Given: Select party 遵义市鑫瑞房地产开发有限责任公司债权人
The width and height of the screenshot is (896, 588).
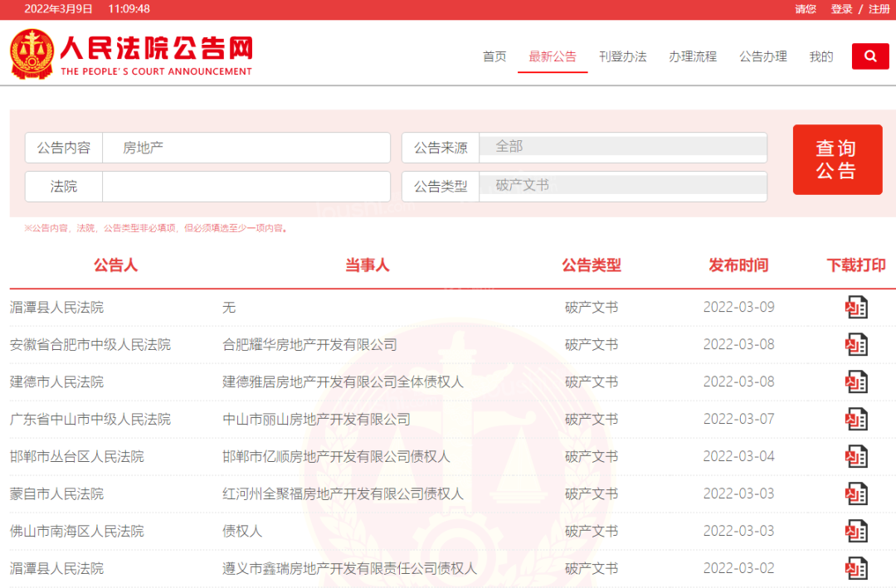Looking at the screenshot, I should point(350,569).
